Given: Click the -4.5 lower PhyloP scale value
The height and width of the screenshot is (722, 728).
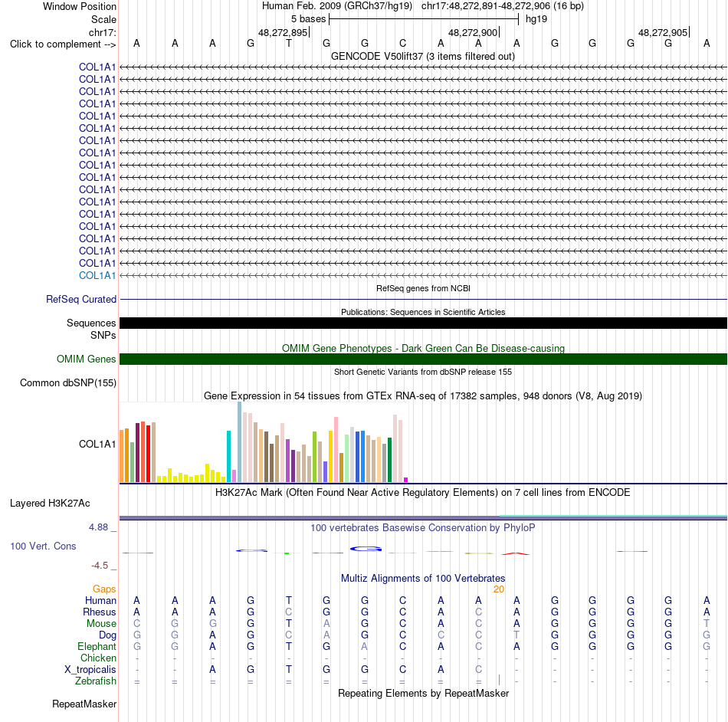Looking at the screenshot, I should coord(100,566).
